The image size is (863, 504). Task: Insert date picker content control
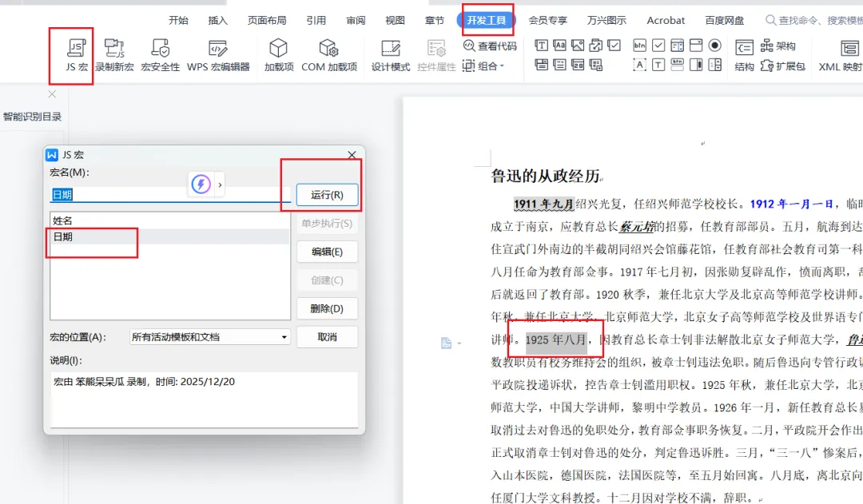click(578, 65)
